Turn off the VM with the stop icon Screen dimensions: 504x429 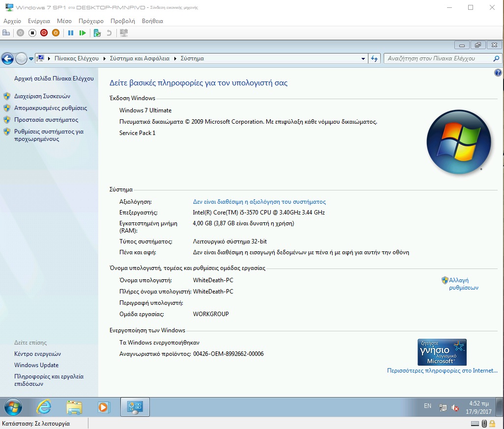click(32, 33)
